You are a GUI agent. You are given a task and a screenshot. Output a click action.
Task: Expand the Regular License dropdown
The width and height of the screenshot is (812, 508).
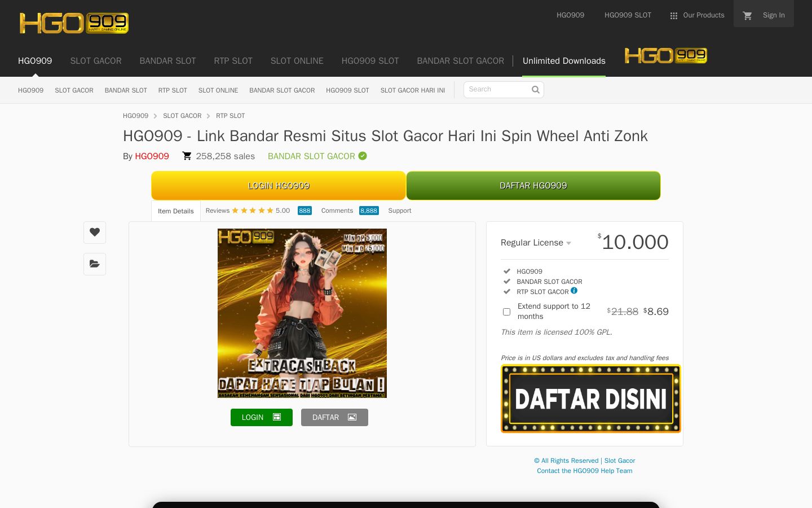point(536,243)
